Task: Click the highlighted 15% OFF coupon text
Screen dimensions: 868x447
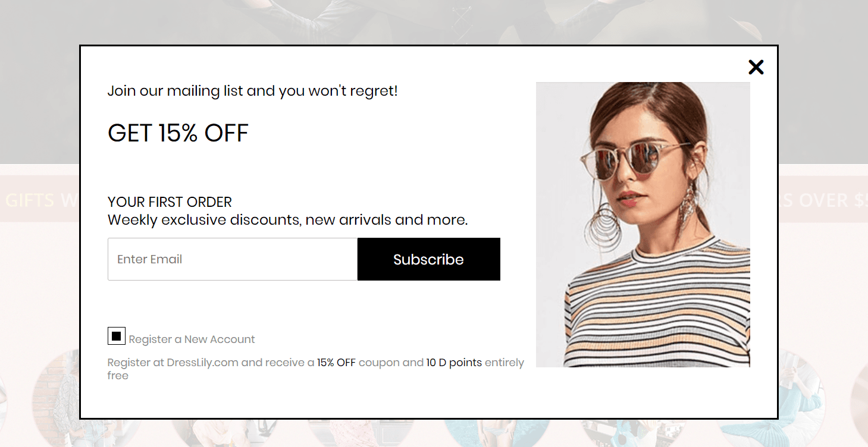Action: click(x=336, y=363)
